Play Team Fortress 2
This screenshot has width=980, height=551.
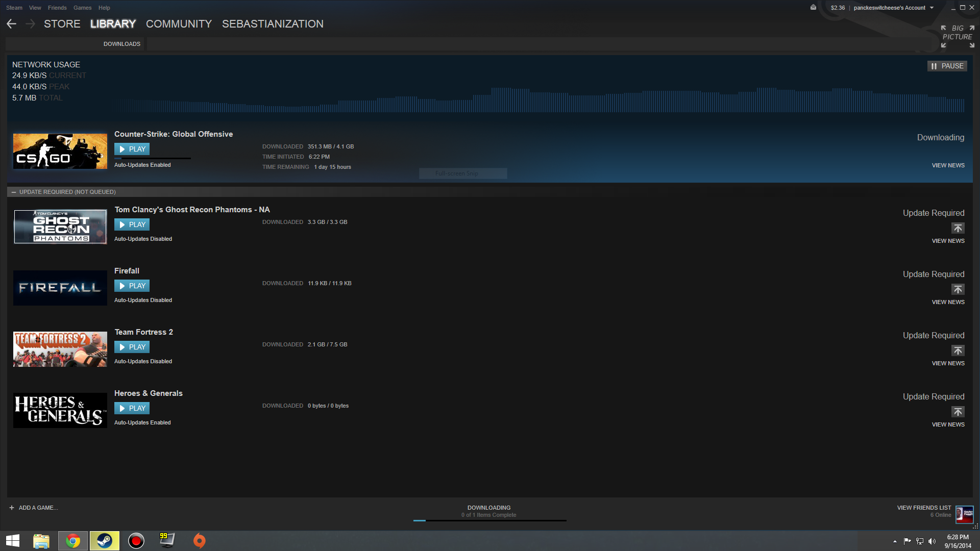pos(132,347)
